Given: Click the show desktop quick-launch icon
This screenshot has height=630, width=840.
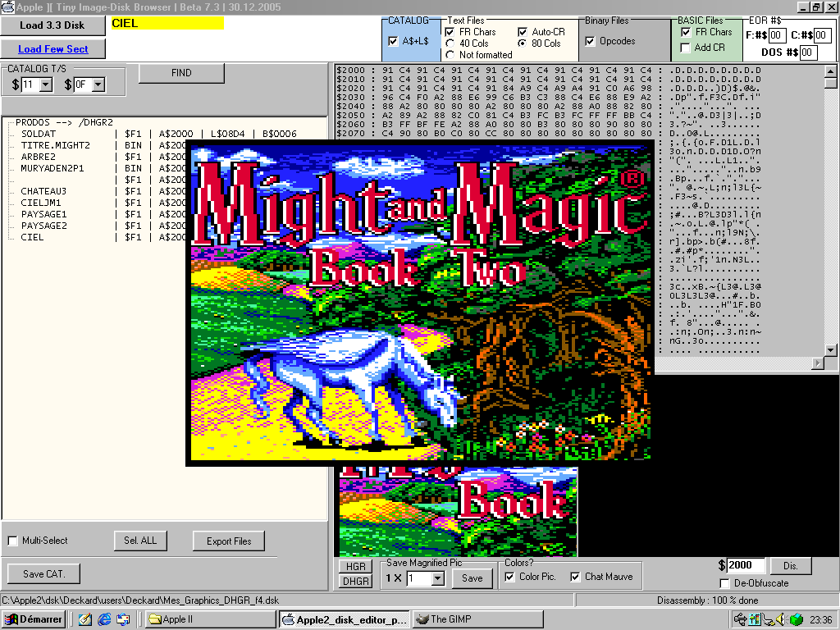Looking at the screenshot, I should point(123,619).
